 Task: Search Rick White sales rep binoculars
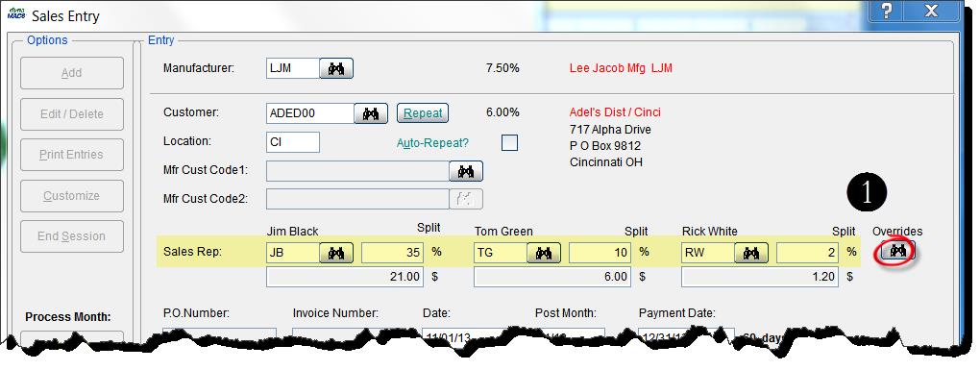pos(751,253)
